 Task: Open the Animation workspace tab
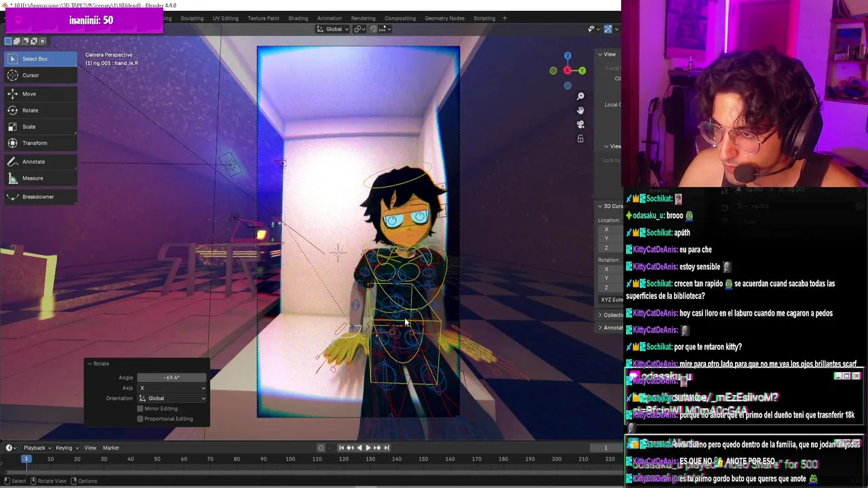tap(330, 18)
